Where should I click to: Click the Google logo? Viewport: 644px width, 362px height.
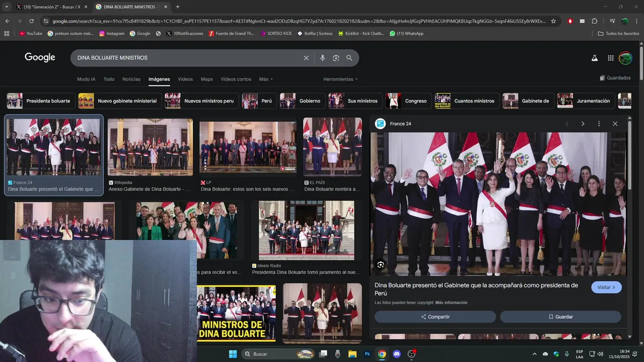coord(40,57)
